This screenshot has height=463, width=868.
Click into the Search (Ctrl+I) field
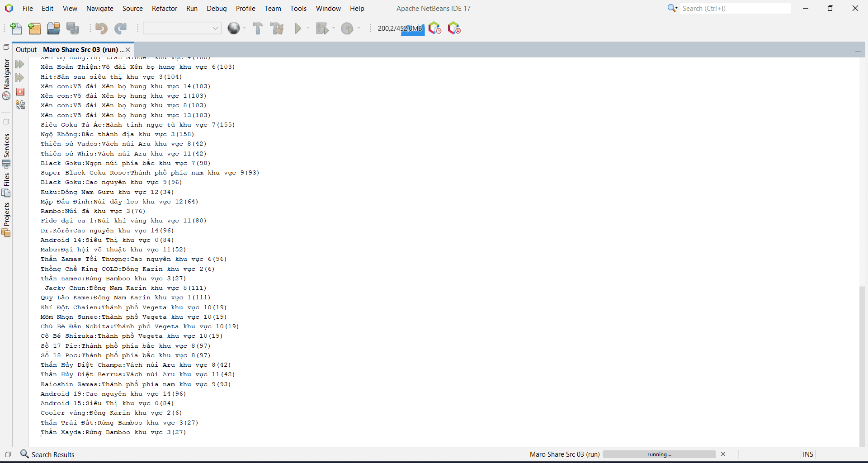point(736,9)
